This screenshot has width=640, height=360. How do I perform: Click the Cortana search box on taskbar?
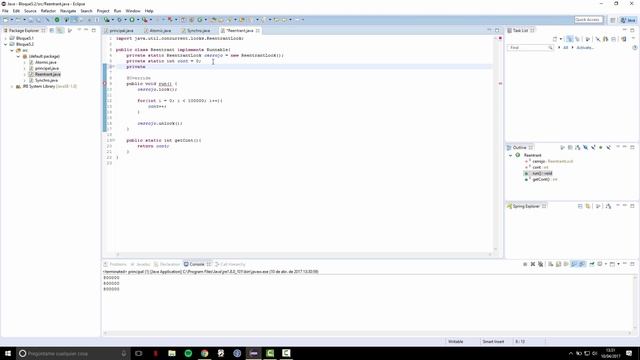click(x=73, y=353)
